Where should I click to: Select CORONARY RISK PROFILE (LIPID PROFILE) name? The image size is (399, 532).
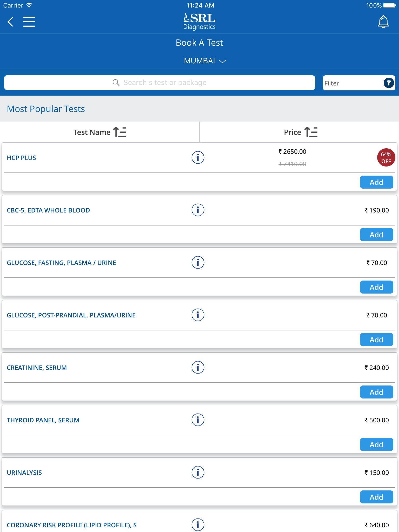coord(72,525)
